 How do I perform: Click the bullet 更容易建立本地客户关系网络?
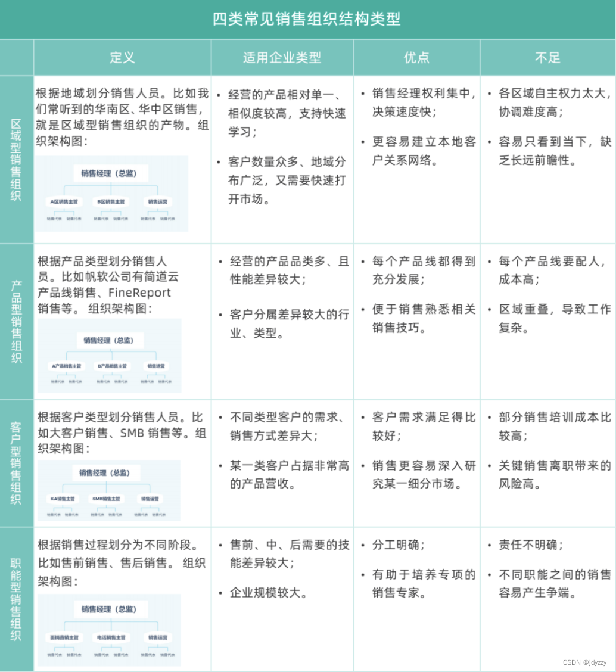coord(424,151)
